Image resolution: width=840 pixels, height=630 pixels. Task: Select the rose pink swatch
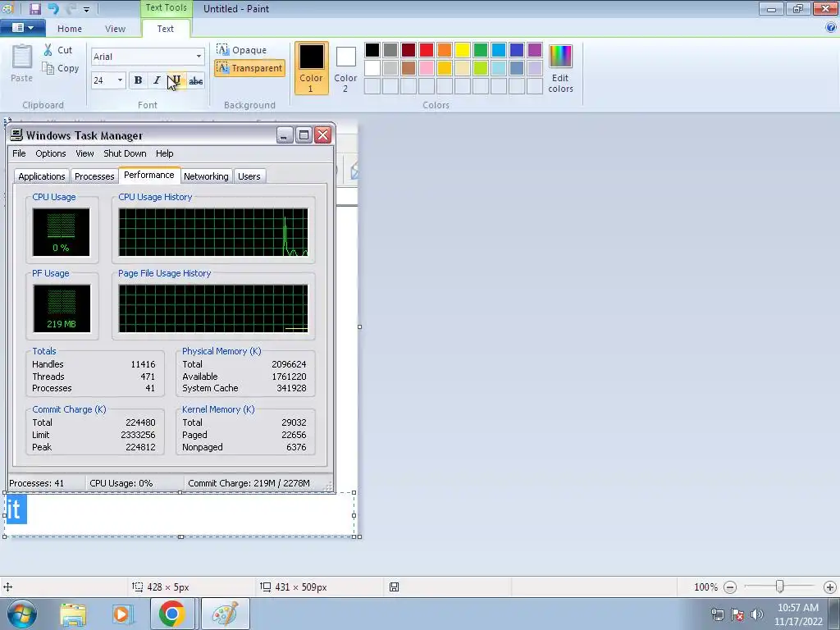click(427, 68)
